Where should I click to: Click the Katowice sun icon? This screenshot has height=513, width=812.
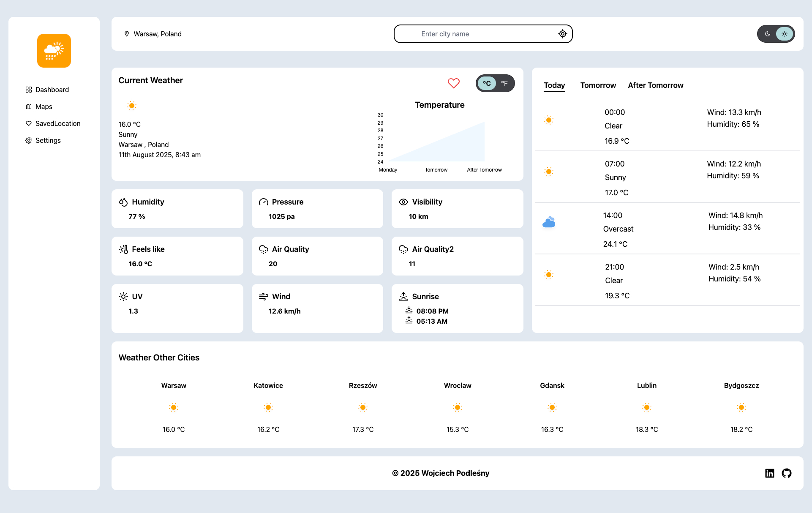click(268, 407)
